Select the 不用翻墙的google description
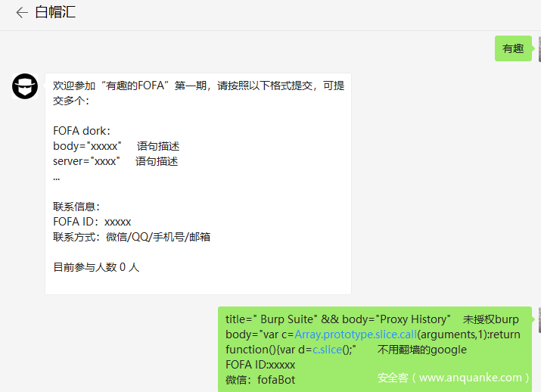The width and height of the screenshot is (541, 392). (x=422, y=350)
